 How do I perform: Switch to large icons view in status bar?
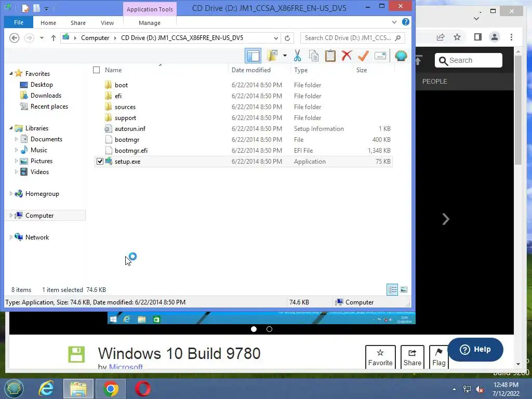403,289
